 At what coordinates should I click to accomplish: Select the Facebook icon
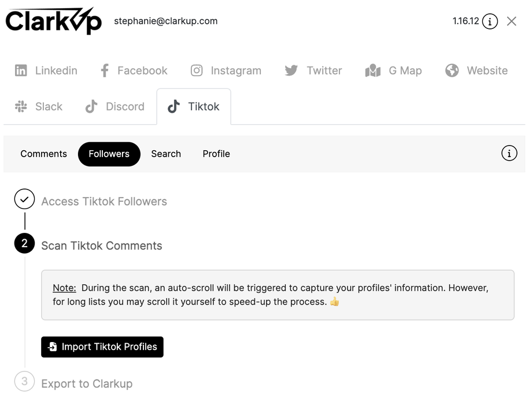pyautogui.click(x=105, y=70)
